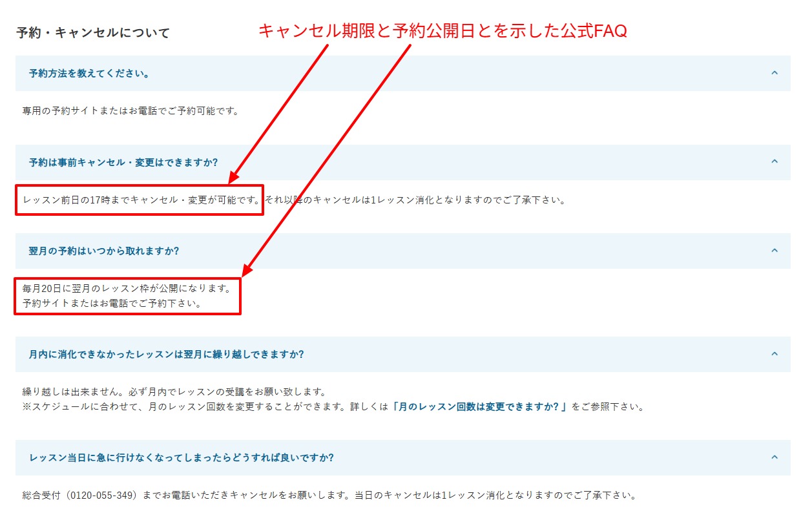Click the レッスン当日に急に行けなくなってしまったら header
The height and width of the screenshot is (522, 812).
point(403,457)
